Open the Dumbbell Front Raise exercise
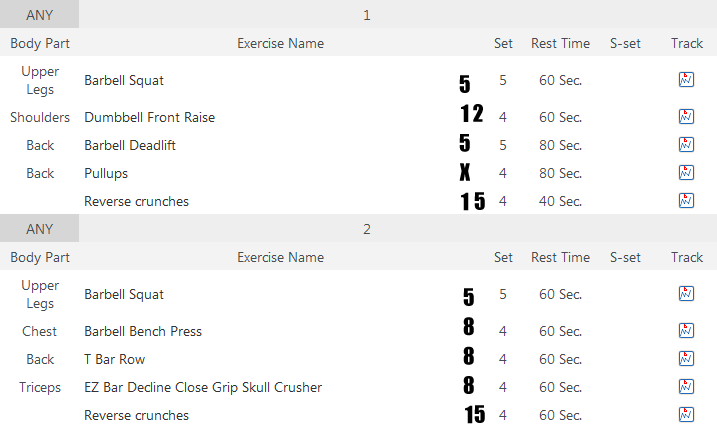717x428 pixels. (149, 117)
